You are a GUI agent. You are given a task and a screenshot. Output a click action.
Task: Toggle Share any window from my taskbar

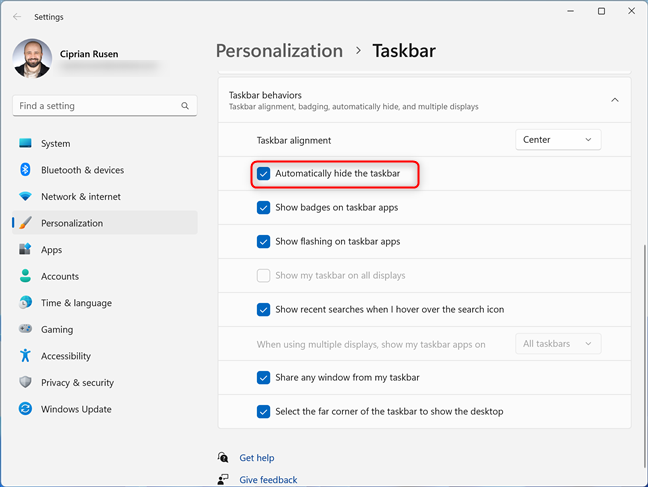pyautogui.click(x=263, y=377)
